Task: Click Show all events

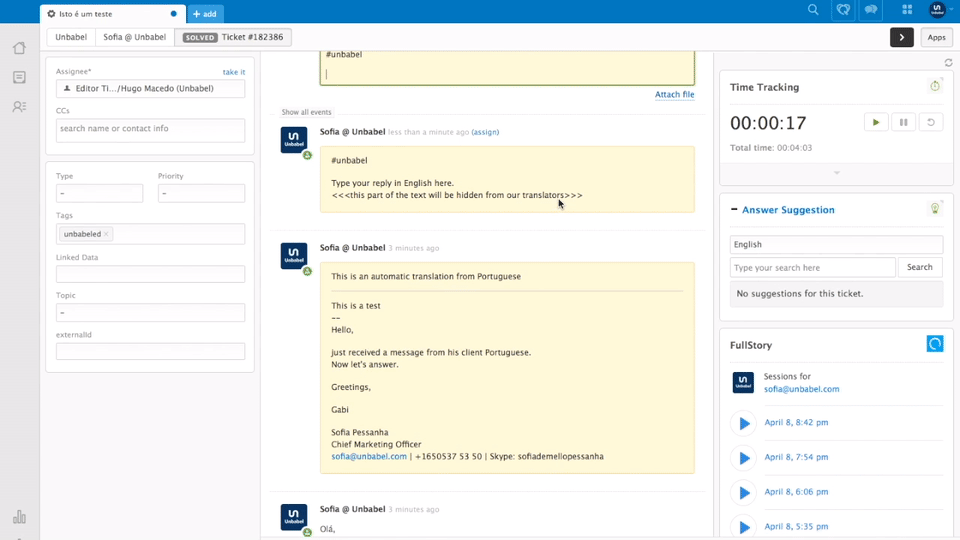Action: click(306, 112)
